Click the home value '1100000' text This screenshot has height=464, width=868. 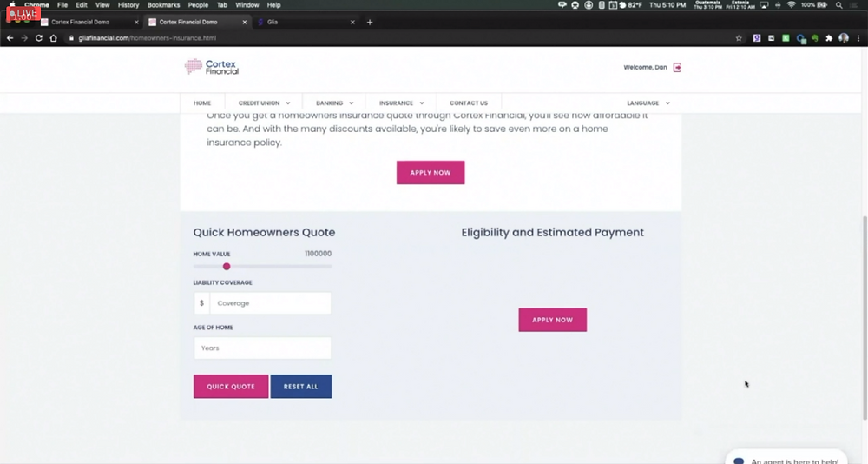(x=319, y=254)
